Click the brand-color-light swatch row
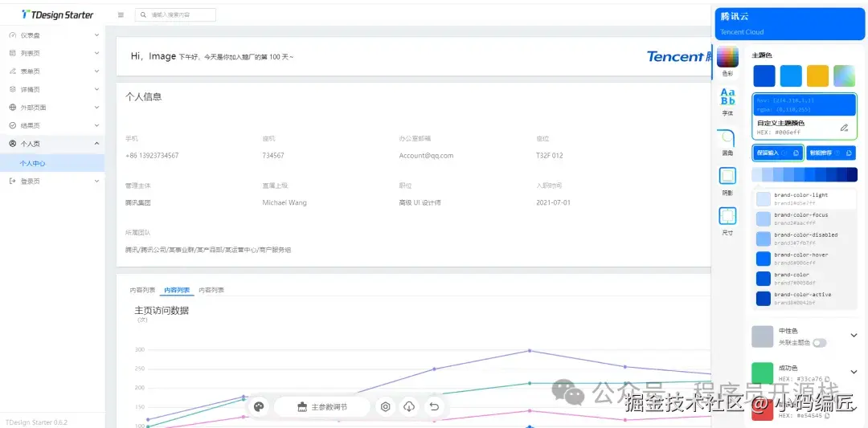868x428 pixels. [x=805, y=198]
